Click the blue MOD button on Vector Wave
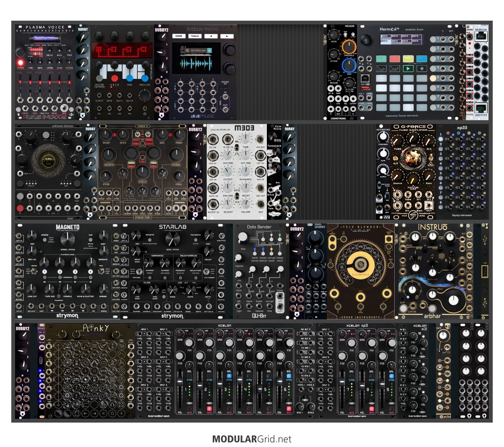 pyautogui.click(x=130, y=78)
